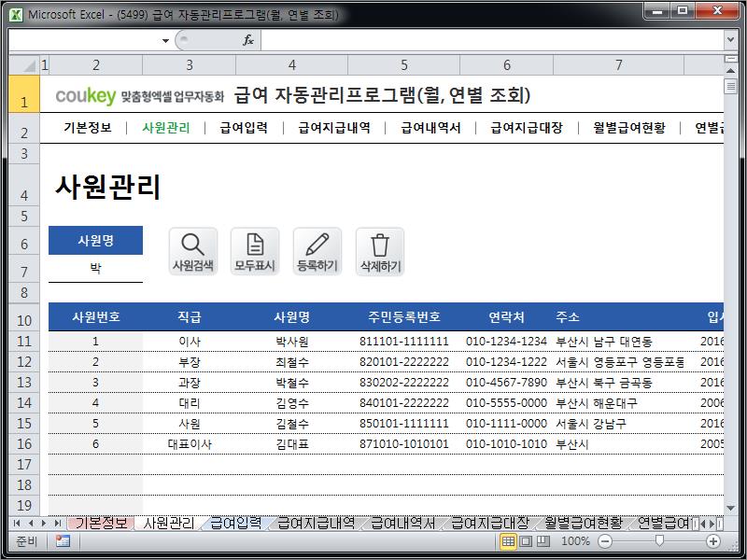This screenshot has width=747, height=560.
Task: Click the 모두표시 document button
Action: (x=255, y=251)
